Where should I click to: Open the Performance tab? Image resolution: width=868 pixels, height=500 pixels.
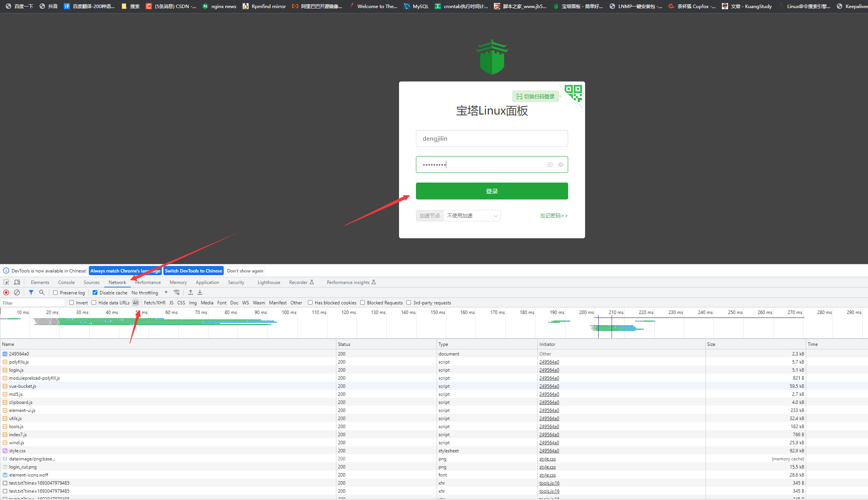coord(148,282)
